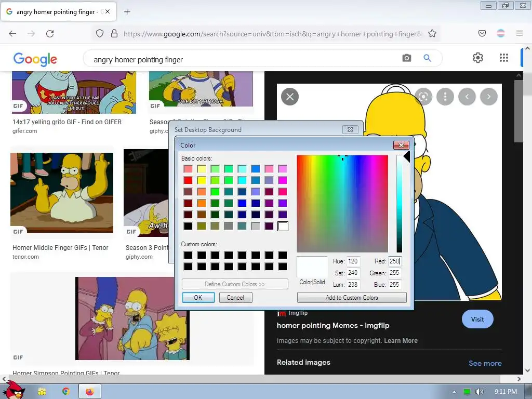This screenshot has width=532, height=399.
Task: Click the Sat value field
Action: click(353, 273)
